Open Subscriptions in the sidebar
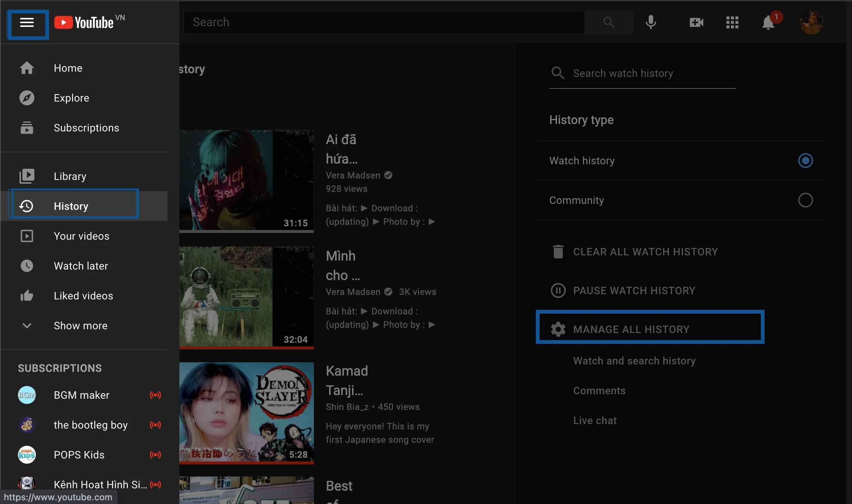This screenshot has height=504, width=852. (84, 128)
